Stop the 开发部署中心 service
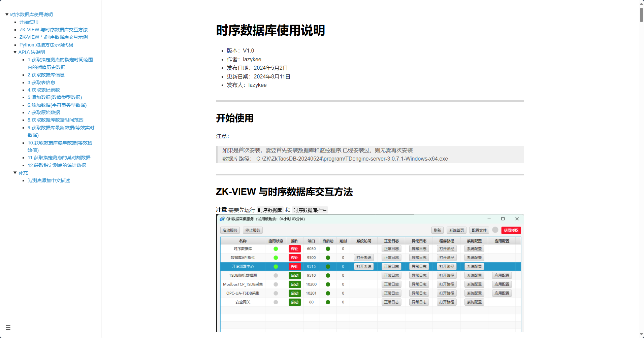This screenshot has width=644, height=338. [295, 266]
